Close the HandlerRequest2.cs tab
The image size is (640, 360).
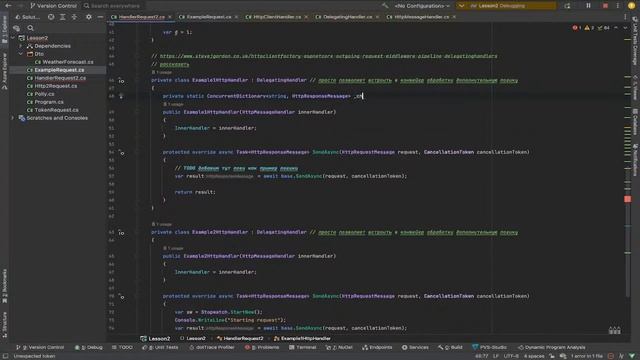(170, 17)
